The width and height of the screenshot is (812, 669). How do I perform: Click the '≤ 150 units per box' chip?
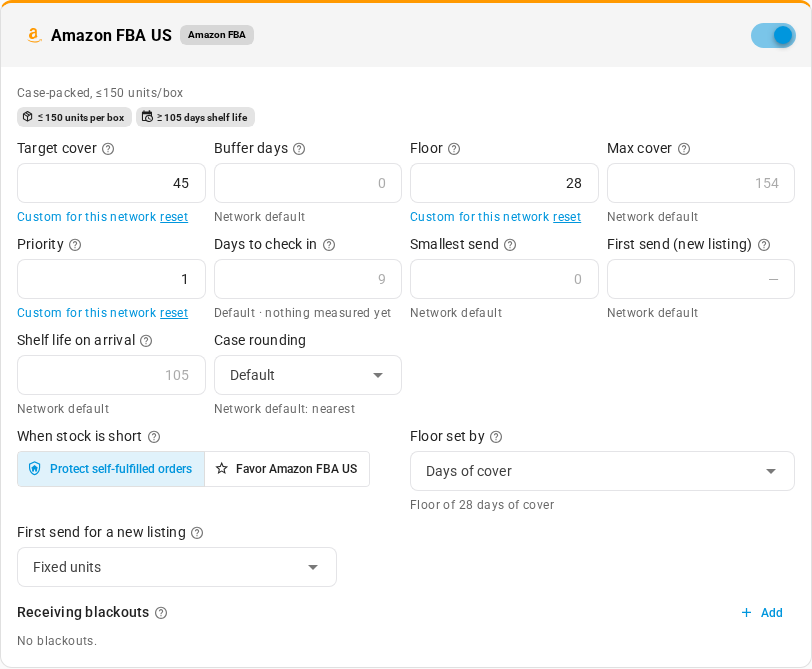[75, 117]
